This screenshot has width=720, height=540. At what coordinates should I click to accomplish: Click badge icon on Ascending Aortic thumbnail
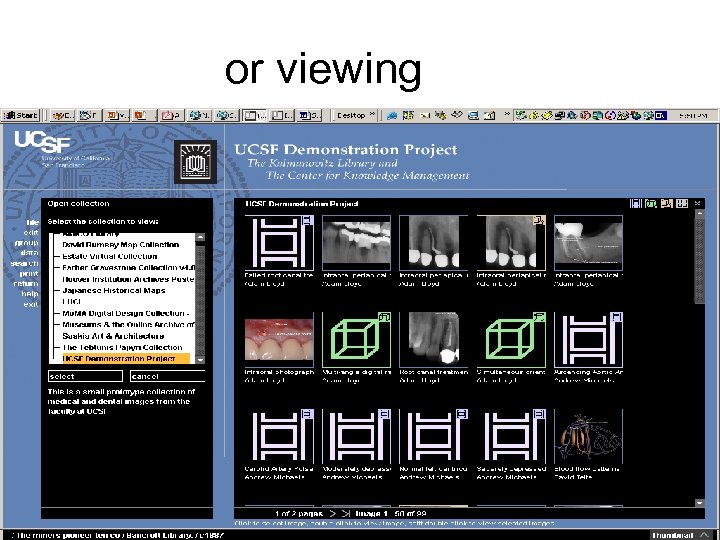617,317
